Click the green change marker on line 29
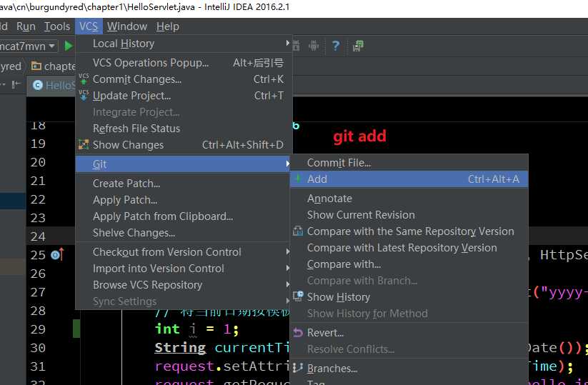Screen dimensions: 588x385 76,329
